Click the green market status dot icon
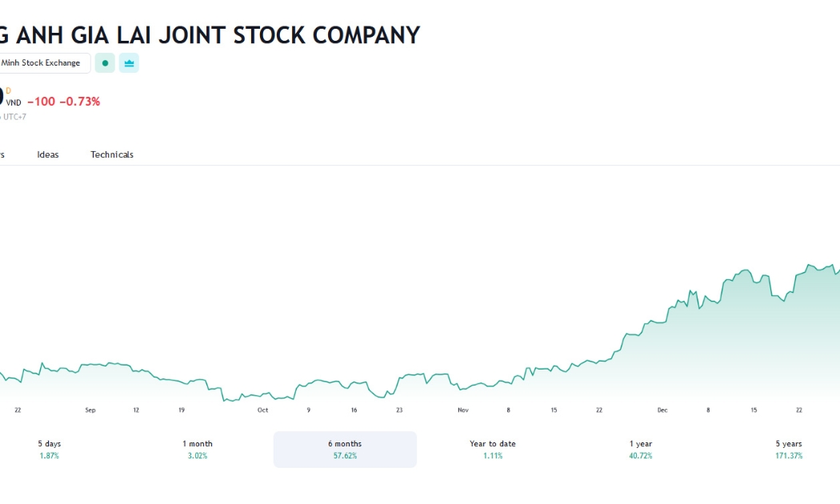 [105, 63]
